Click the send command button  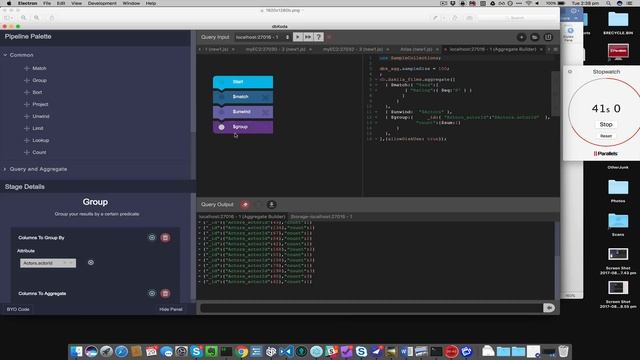tap(549, 308)
